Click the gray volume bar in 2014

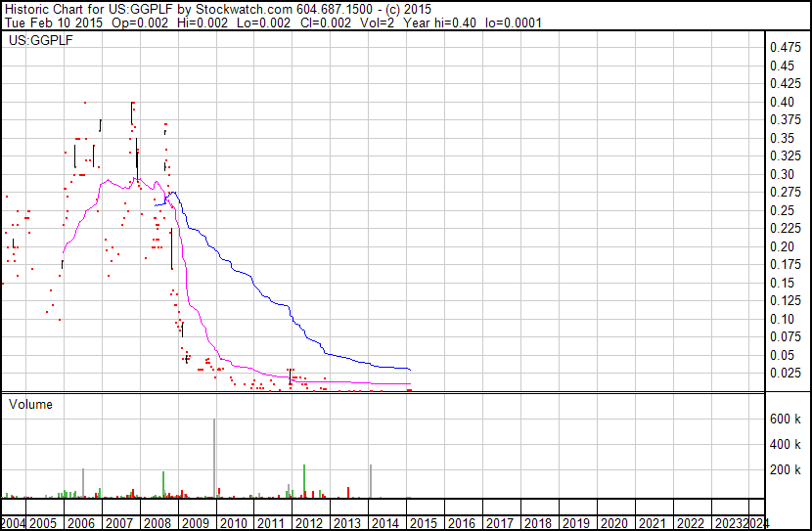tap(371, 481)
